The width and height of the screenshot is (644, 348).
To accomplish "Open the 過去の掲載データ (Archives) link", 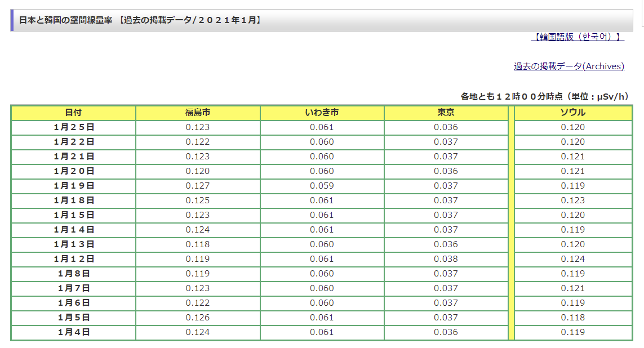I will tap(569, 66).
